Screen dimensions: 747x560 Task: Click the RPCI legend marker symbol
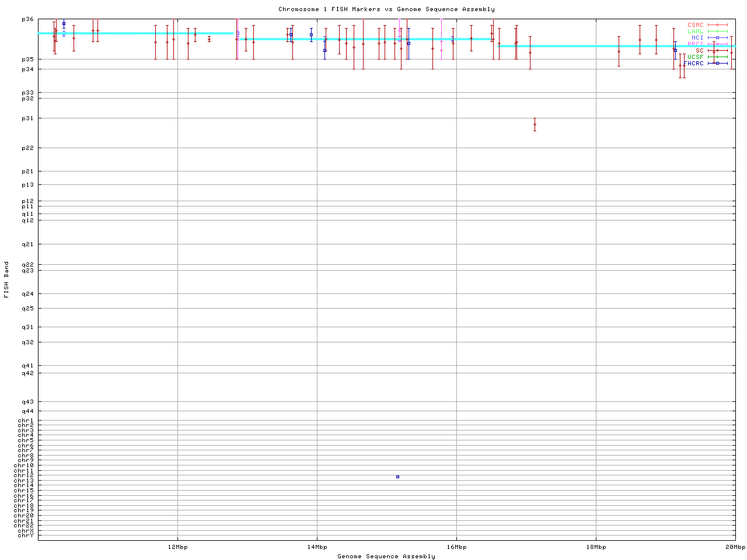tap(717, 44)
